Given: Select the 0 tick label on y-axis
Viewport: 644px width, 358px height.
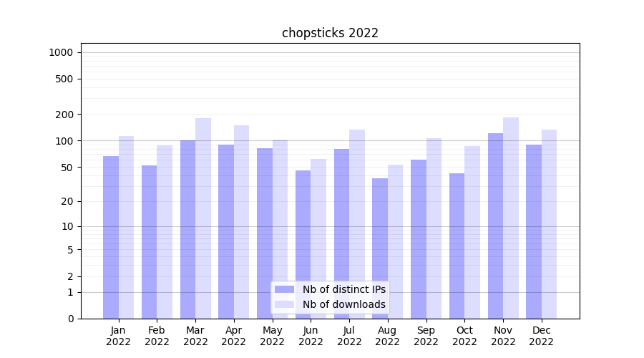Looking at the screenshot, I should (70, 319).
